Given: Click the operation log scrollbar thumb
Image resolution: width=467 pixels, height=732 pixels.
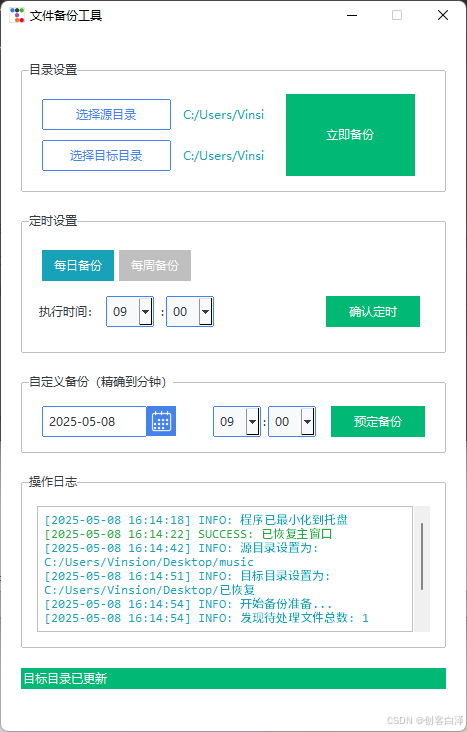Looking at the screenshot, I should pyautogui.click(x=422, y=556).
